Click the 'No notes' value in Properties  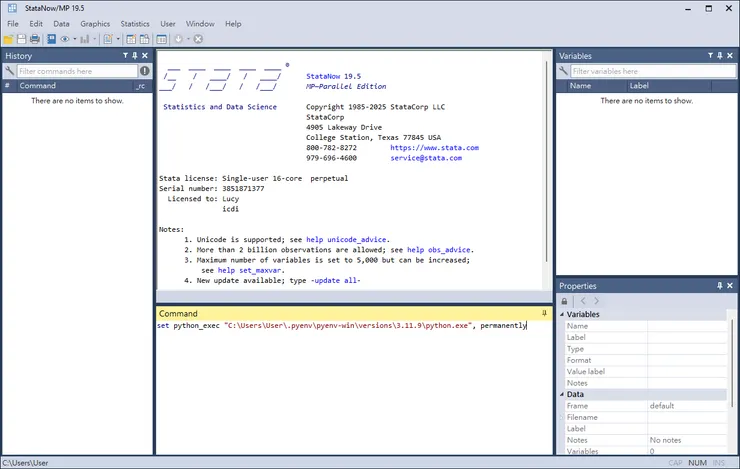click(x=665, y=440)
